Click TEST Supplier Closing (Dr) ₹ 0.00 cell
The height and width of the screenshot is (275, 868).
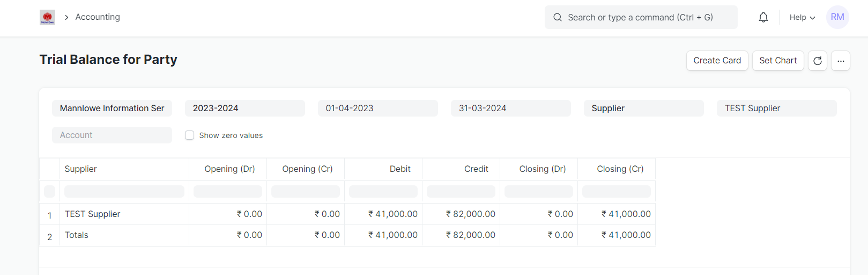[539, 214]
